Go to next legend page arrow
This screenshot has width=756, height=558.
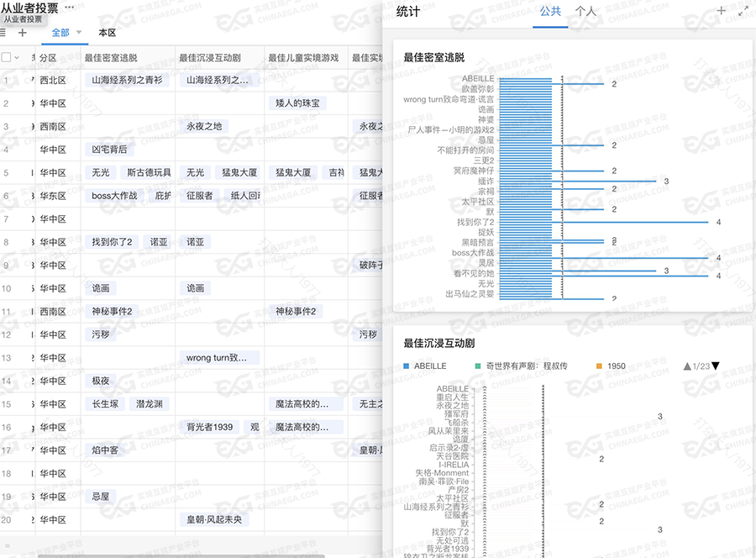[x=716, y=366]
